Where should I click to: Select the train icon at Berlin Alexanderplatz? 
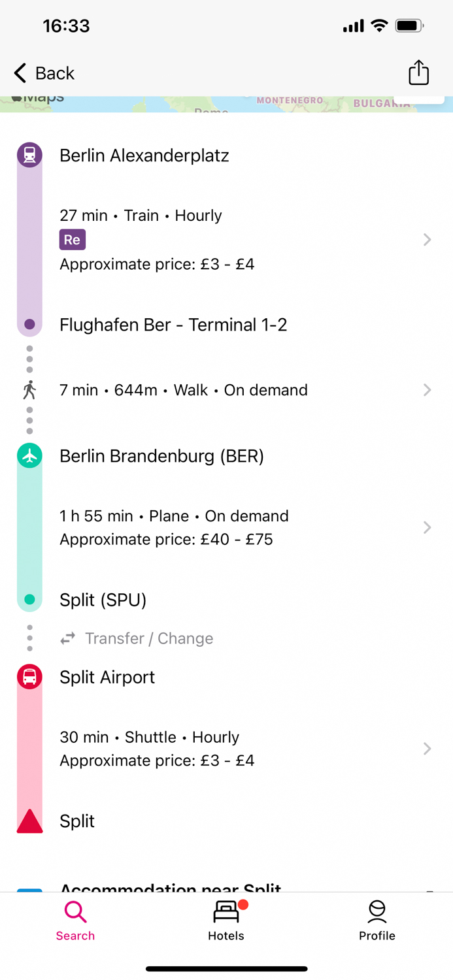coord(29,155)
